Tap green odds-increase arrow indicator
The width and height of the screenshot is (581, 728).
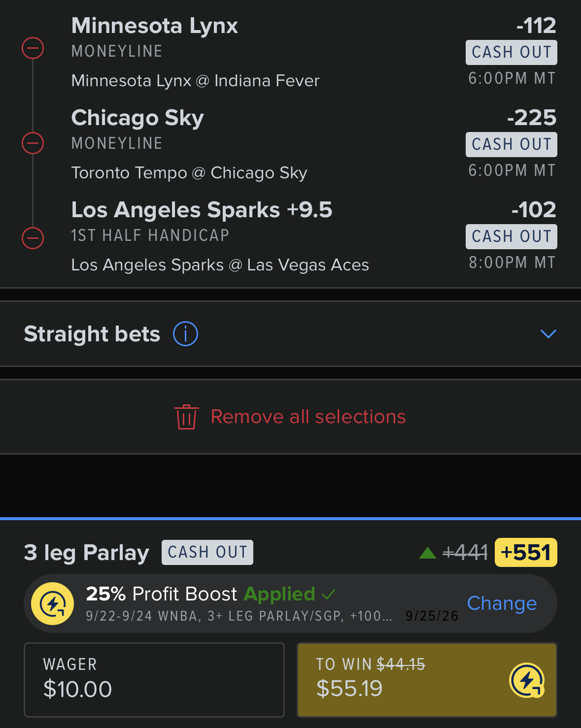pyautogui.click(x=427, y=553)
